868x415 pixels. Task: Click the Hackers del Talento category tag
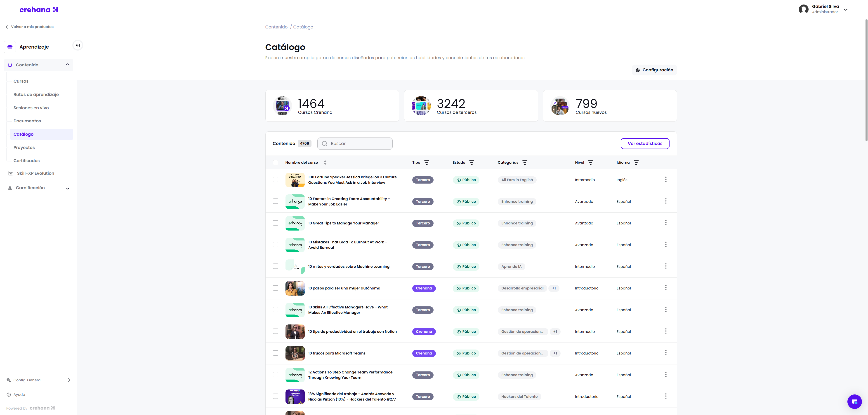(519, 396)
